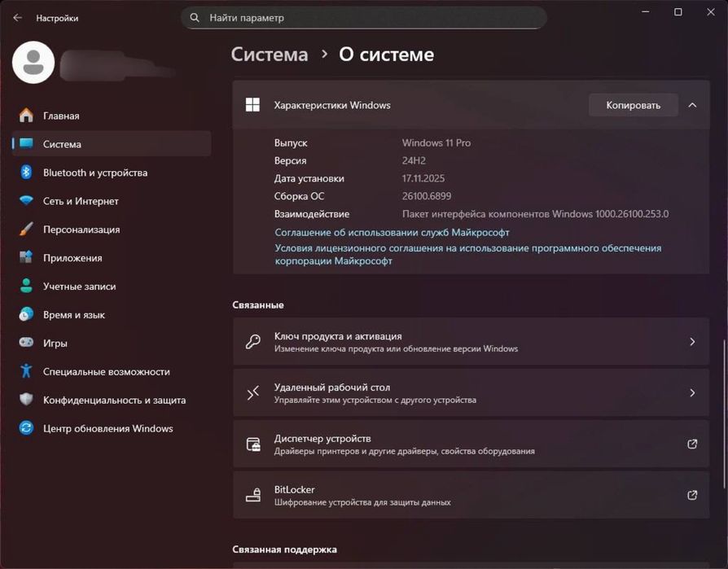The height and width of the screenshot is (569, 728).
Task: Click the key icon for product activation
Action: (253, 342)
